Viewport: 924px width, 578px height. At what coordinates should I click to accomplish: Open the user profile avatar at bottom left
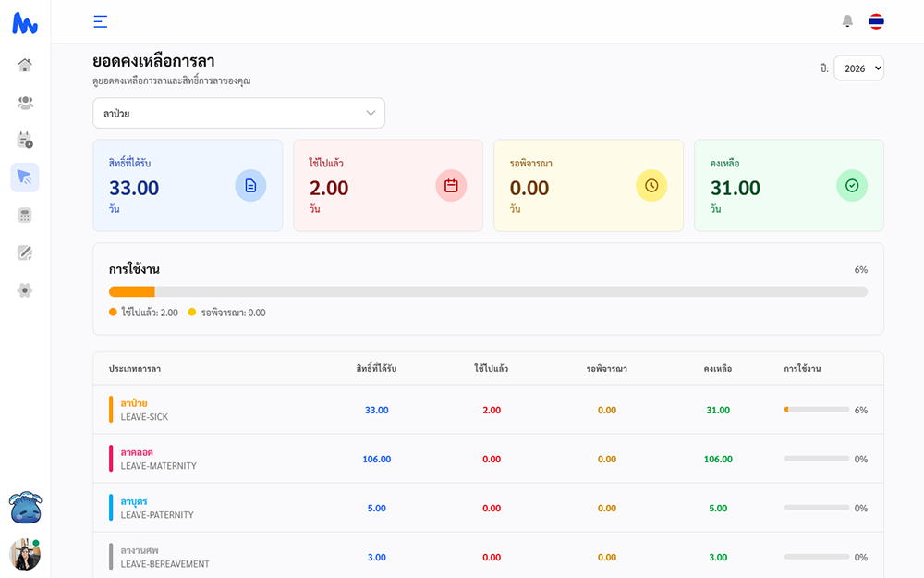coord(25,554)
